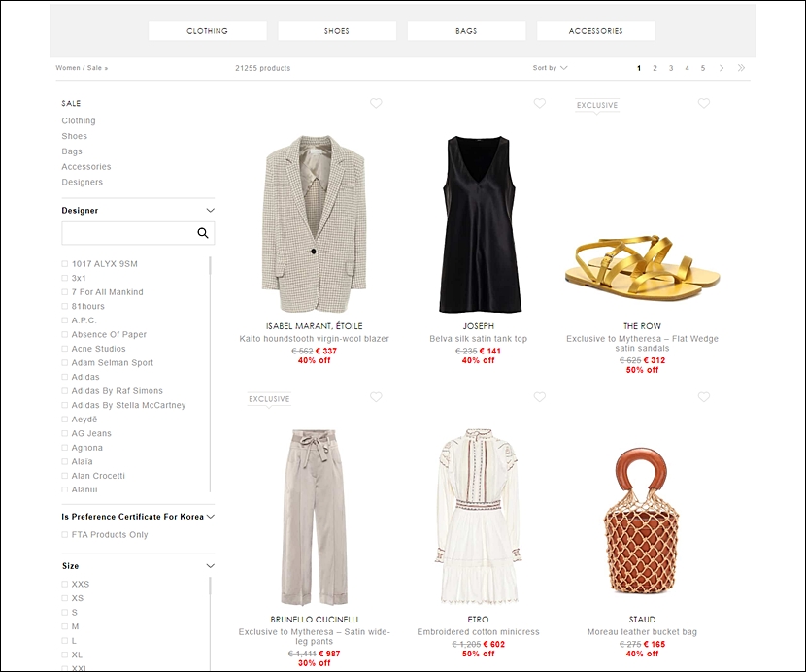Select Acne Studios checkbox
This screenshot has height=672, width=806.
pyautogui.click(x=65, y=349)
